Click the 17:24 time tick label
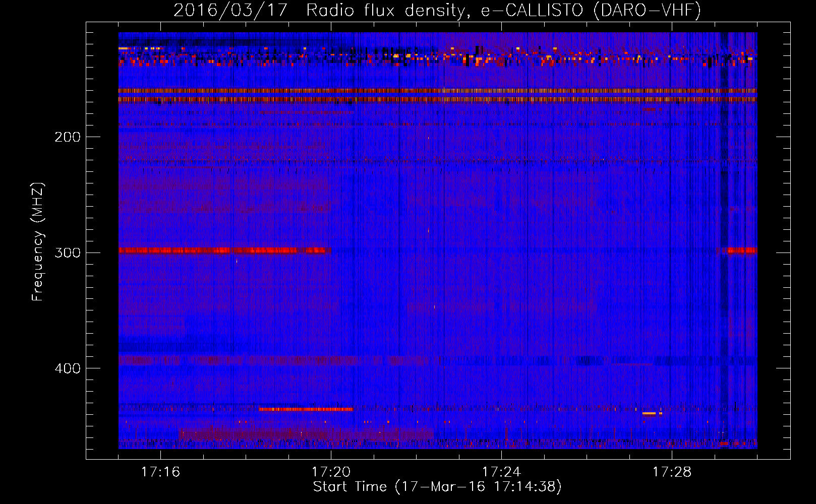 (501, 472)
